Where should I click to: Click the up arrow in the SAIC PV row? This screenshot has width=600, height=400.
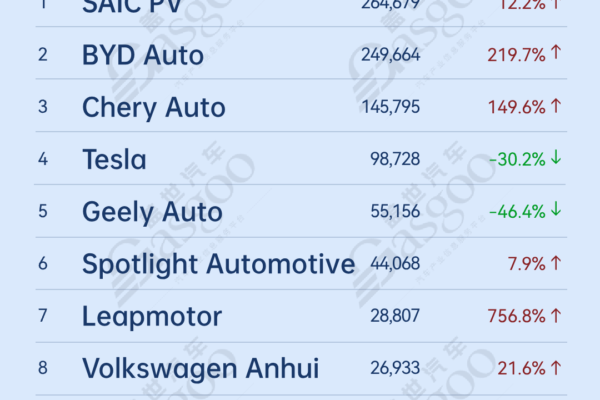pos(556,4)
